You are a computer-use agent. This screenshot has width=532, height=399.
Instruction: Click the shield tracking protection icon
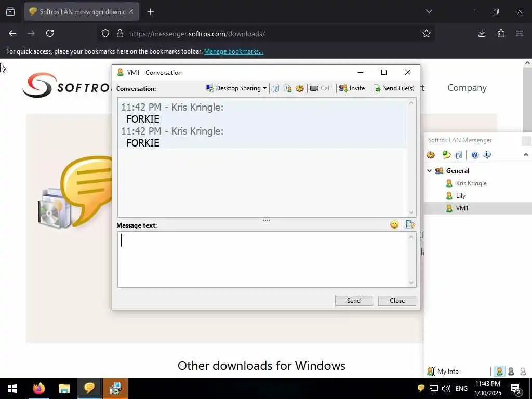[x=105, y=34]
